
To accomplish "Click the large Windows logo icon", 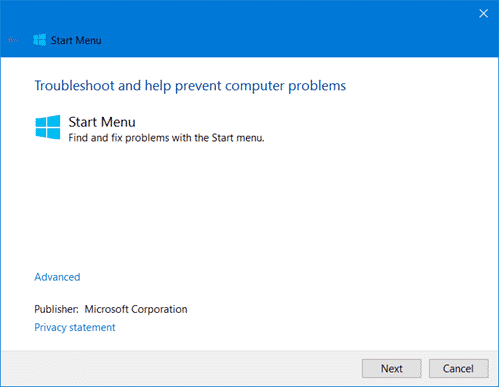I will (x=48, y=127).
